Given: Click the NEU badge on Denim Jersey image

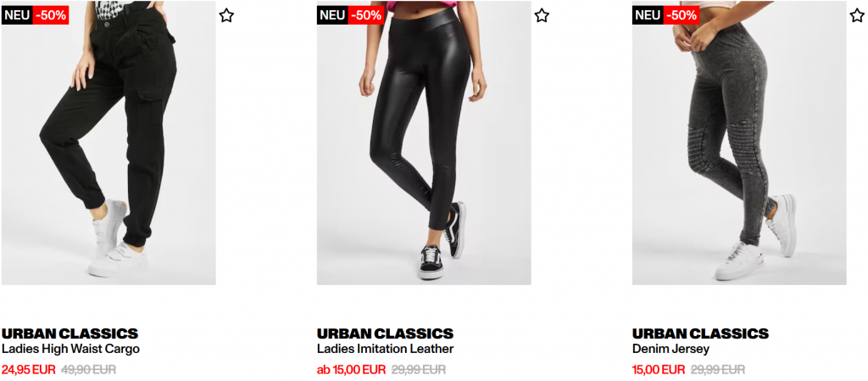Looking at the screenshot, I should (648, 15).
